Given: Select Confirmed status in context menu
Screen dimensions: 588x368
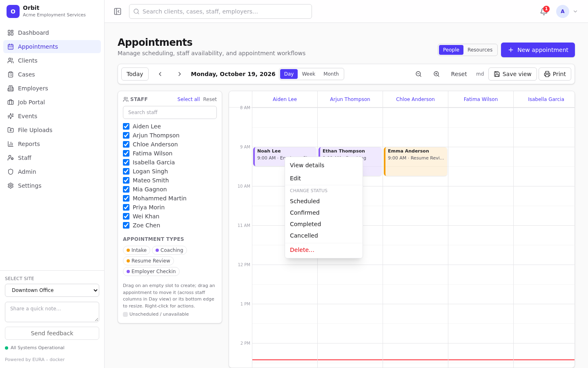Looking at the screenshot, I should coord(324,213).
